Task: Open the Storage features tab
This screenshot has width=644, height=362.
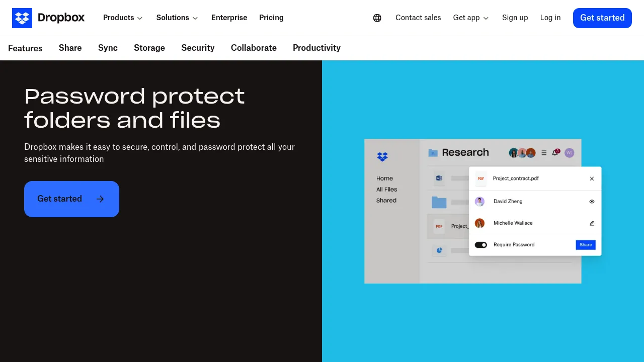Action: (x=149, y=48)
